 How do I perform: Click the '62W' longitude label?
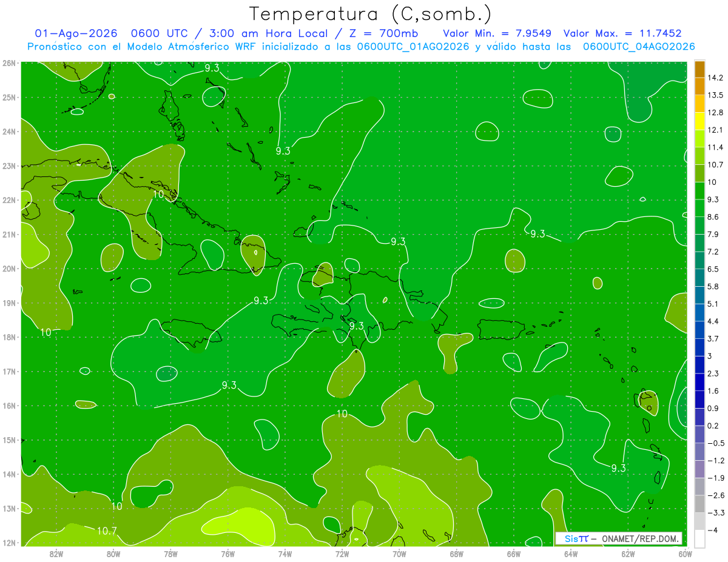pyautogui.click(x=628, y=554)
